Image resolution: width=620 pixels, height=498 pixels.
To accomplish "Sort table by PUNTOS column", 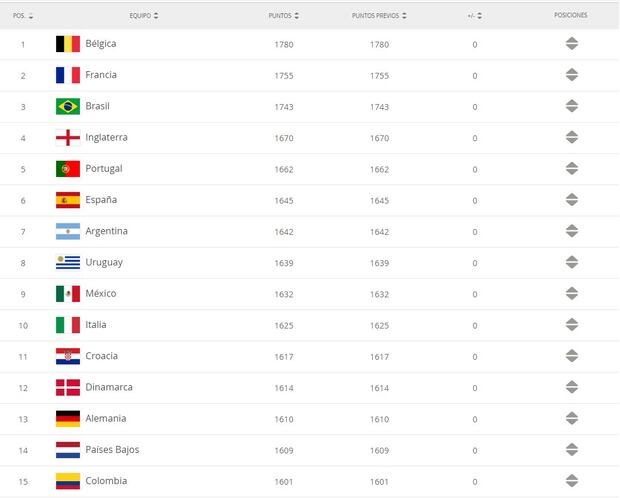I will (x=284, y=16).
